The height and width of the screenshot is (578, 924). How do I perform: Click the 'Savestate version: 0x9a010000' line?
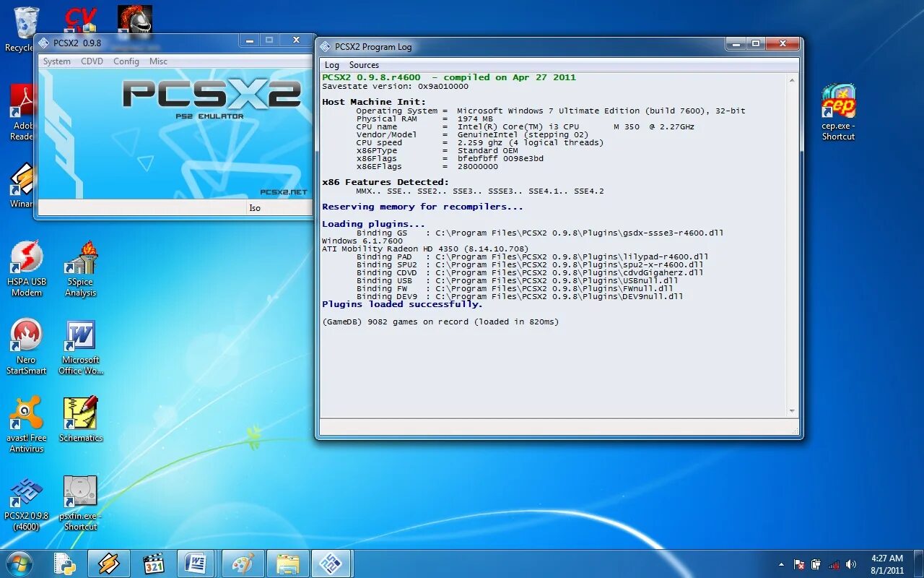[x=395, y=86]
